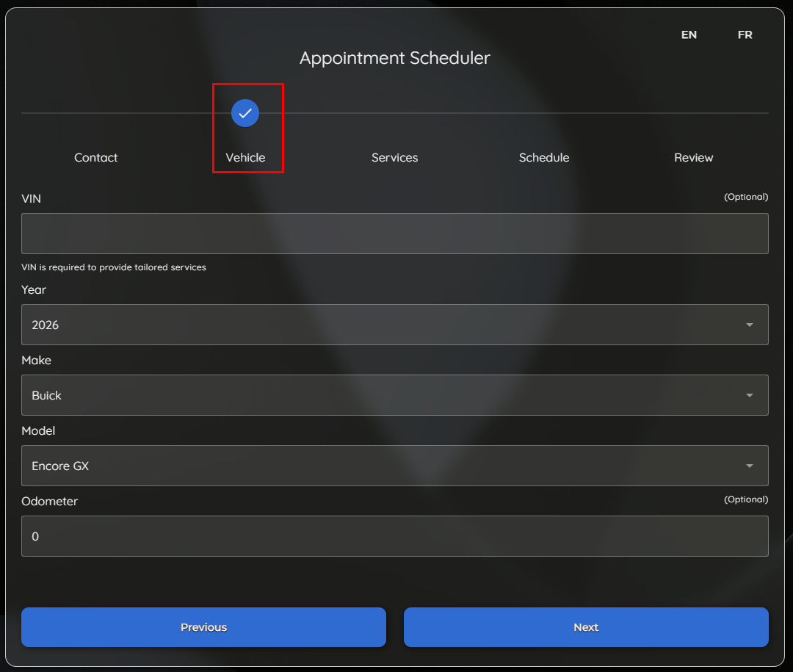Viewport: 793px width, 672px height.
Task: Focus the VIN text field
Action: tap(394, 234)
